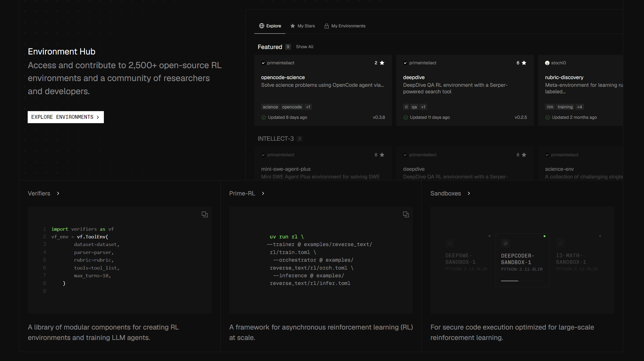Click primeintellect owner on opencode-science card

[281, 63]
